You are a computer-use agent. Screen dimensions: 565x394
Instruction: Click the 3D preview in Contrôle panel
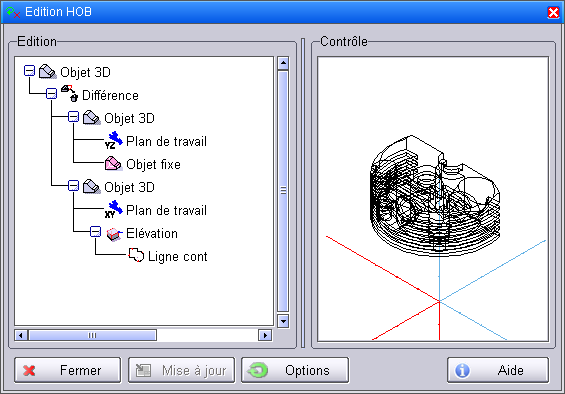[x=433, y=199]
